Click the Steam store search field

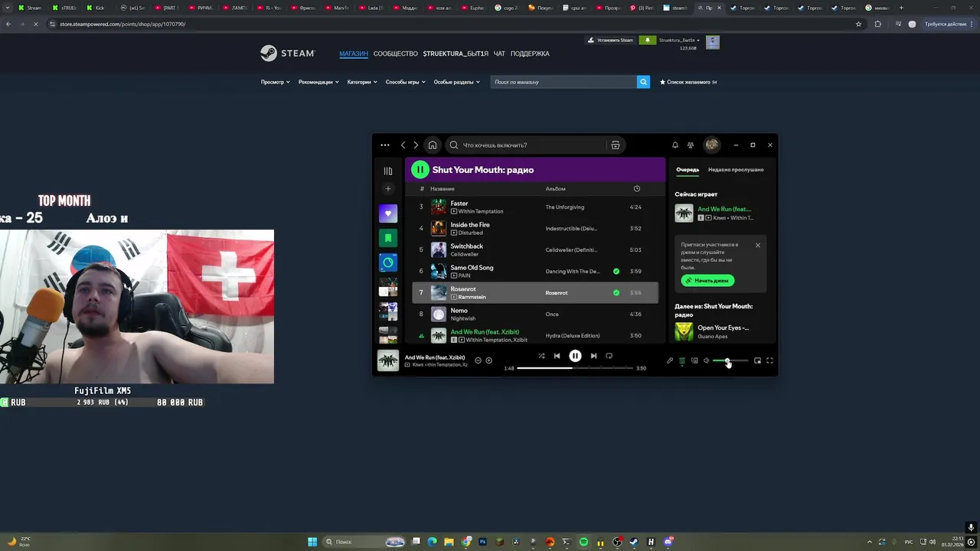pyautogui.click(x=563, y=82)
